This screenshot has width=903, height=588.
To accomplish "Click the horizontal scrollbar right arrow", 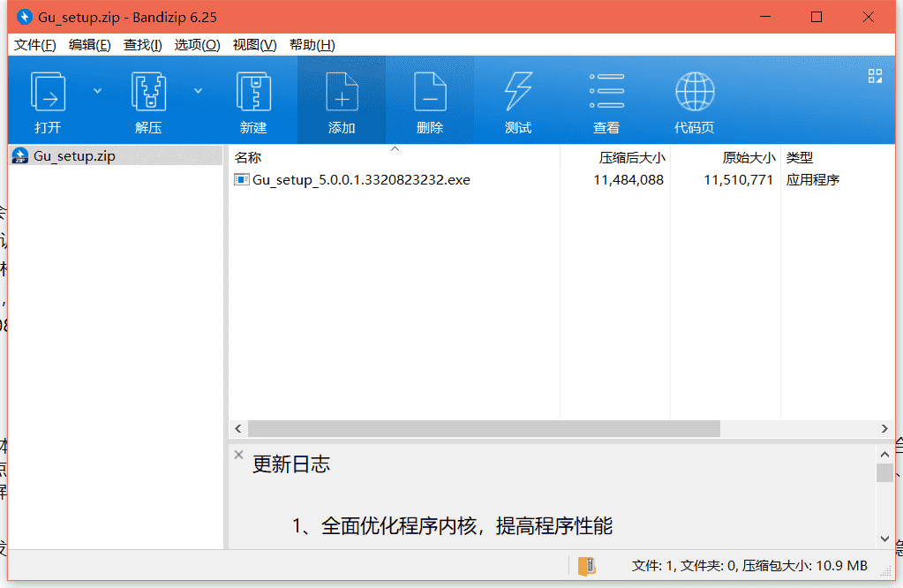I will pyautogui.click(x=884, y=428).
